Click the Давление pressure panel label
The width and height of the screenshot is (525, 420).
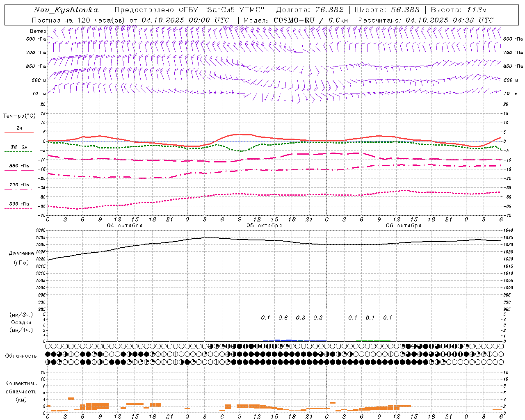tap(21, 253)
